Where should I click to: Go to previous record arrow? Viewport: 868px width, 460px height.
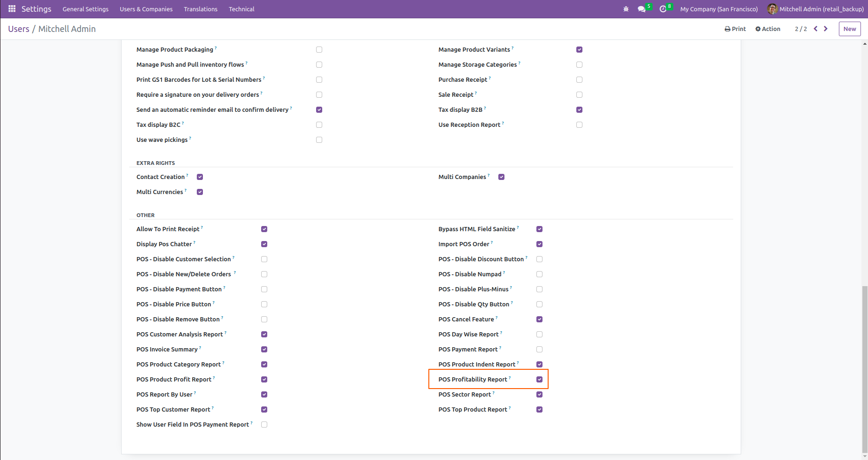(x=815, y=29)
